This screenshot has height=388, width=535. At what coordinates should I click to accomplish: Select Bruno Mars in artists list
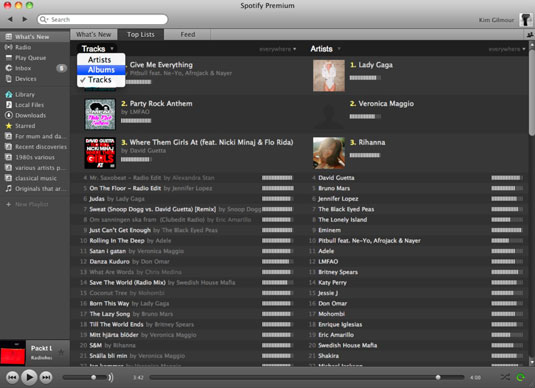(x=334, y=188)
